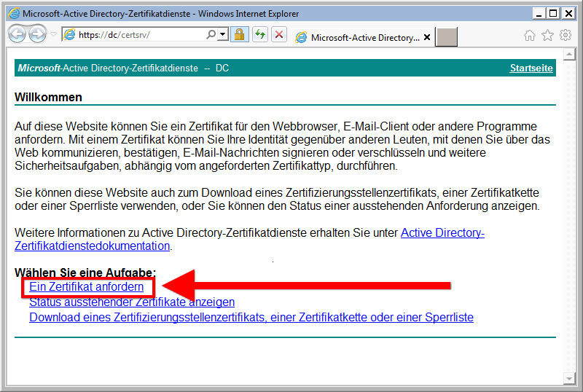Open the Home page icon
This screenshot has width=583, height=392.
tap(530, 35)
